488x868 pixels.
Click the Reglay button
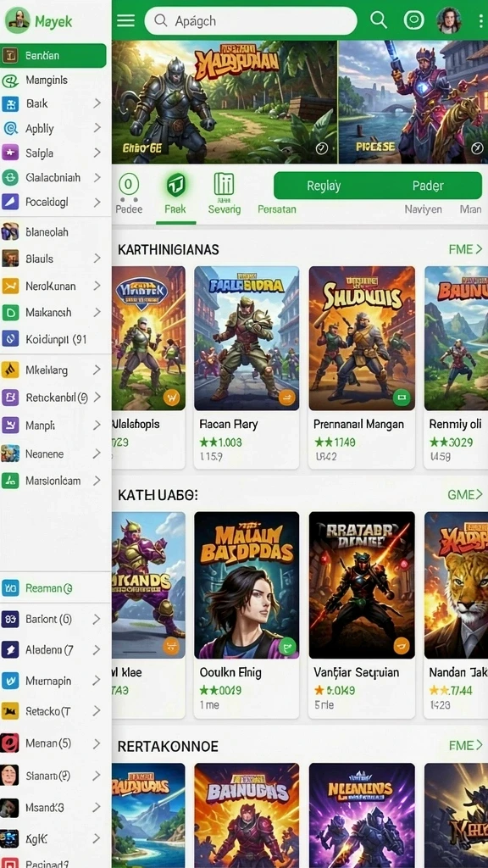click(x=324, y=186)
